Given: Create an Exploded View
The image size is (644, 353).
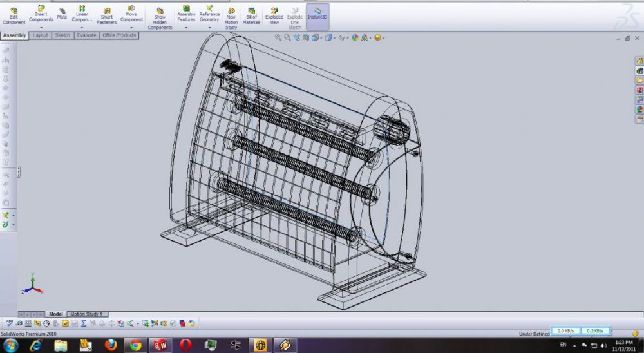Looking at the screenshot, I should (x=274, y=17).
